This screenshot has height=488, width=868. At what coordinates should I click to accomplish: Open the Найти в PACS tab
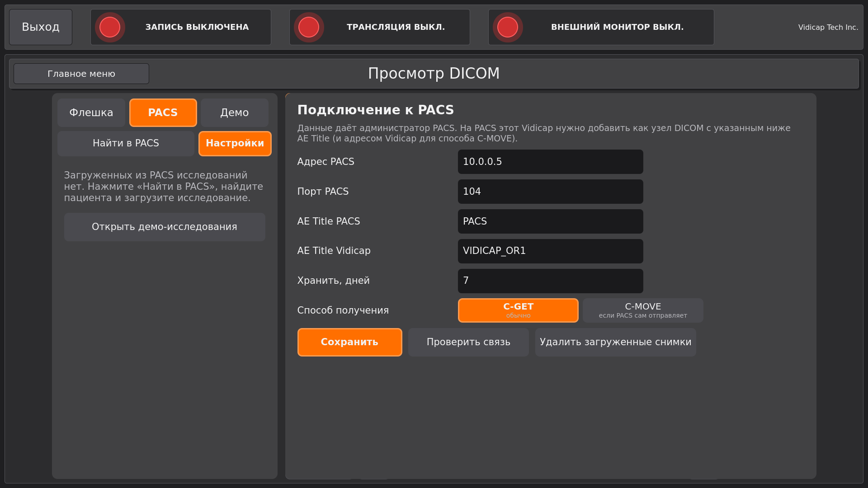coord(126,143)
